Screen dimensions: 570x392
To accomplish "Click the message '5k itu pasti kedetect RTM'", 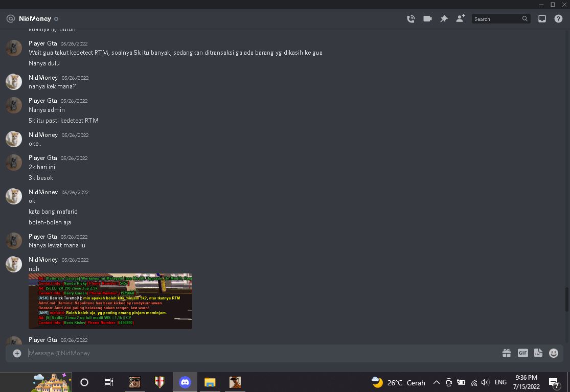I will 63,121.
